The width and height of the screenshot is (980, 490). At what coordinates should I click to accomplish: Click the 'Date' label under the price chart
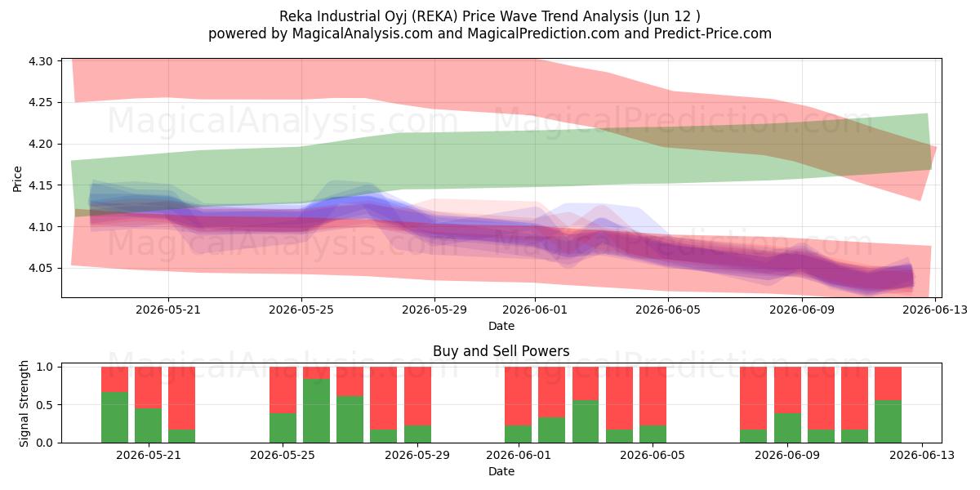(501, 326)
